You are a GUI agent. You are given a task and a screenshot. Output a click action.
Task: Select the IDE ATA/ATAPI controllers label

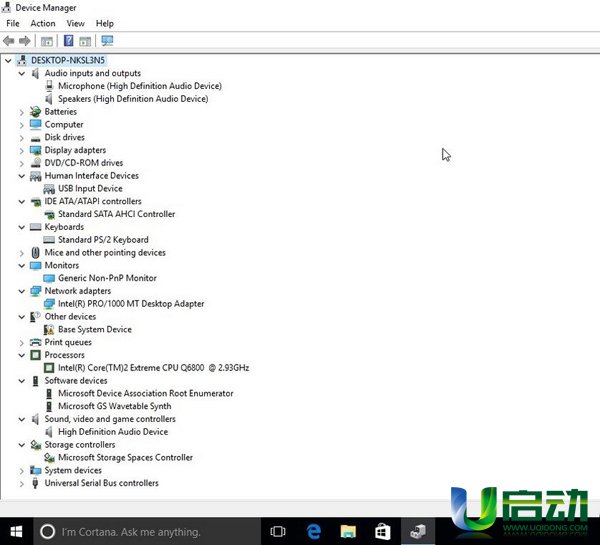coord(93,201)
